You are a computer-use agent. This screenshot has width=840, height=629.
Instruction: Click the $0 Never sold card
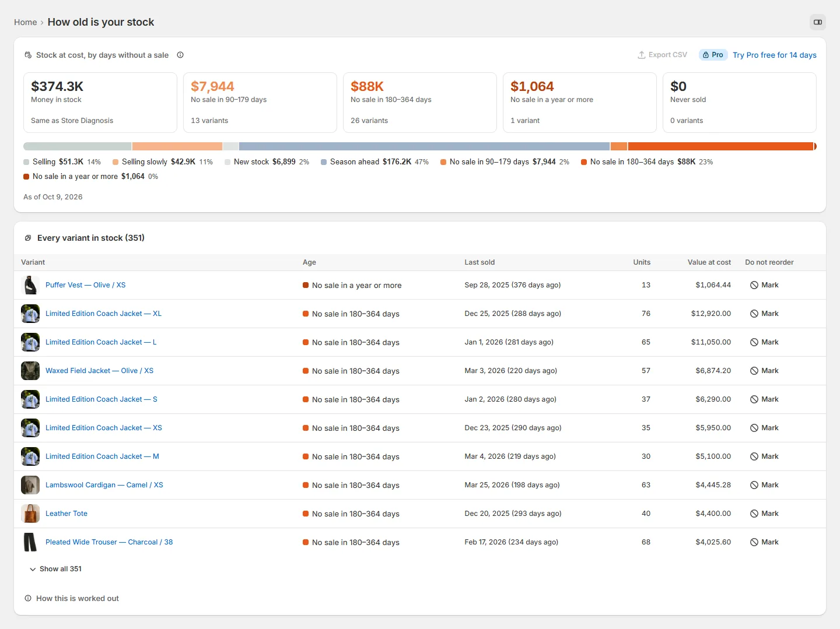point(740,103)
